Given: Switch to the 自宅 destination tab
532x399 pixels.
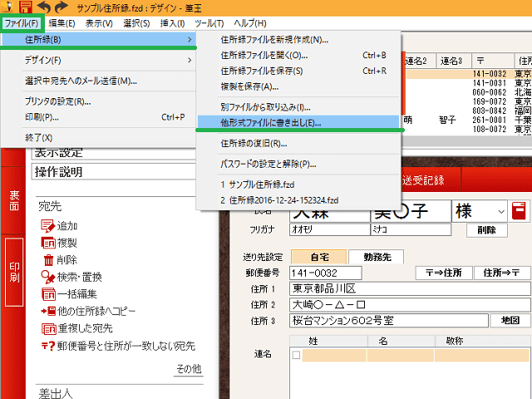Looking at the screenshot, I should pyautogui.click(x=319, y=257).
